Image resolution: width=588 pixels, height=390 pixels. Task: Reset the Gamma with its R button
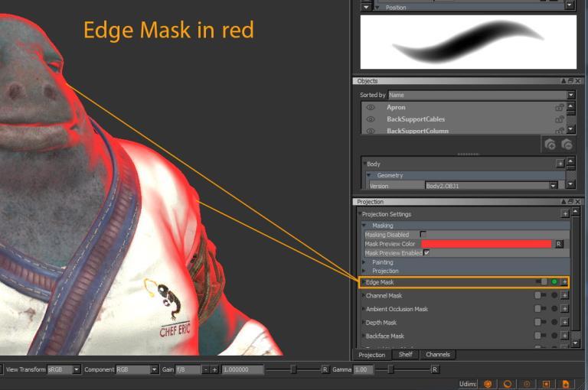pos(434,370)
